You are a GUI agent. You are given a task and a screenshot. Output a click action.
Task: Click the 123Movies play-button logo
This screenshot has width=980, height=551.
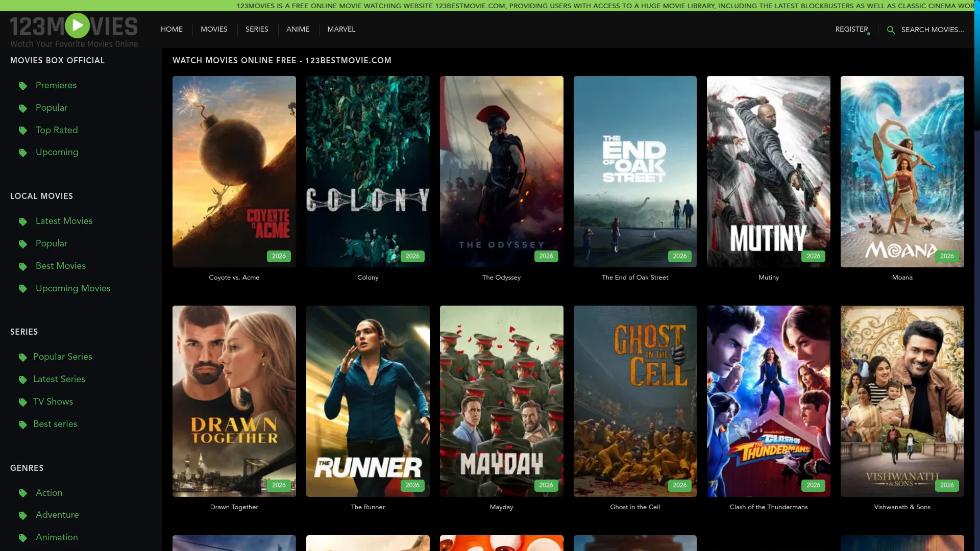pos(74,31)
